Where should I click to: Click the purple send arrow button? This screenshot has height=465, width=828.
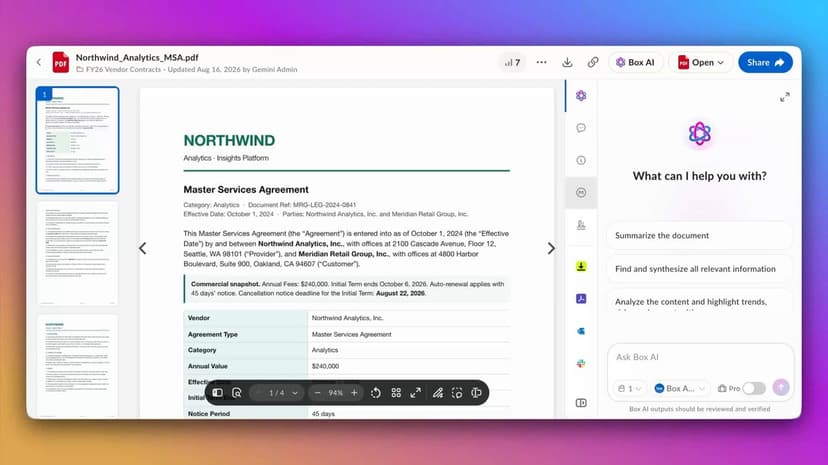pyautogui.click(x=780, y=387)
